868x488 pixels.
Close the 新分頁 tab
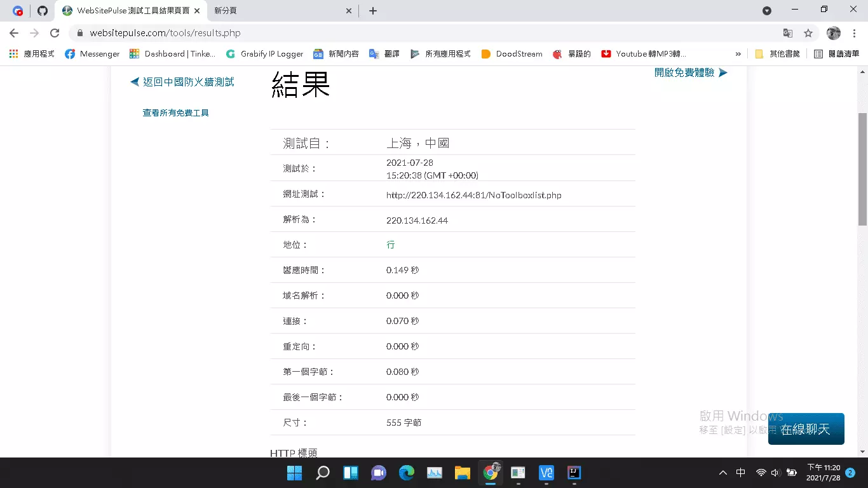coord(348,11)
